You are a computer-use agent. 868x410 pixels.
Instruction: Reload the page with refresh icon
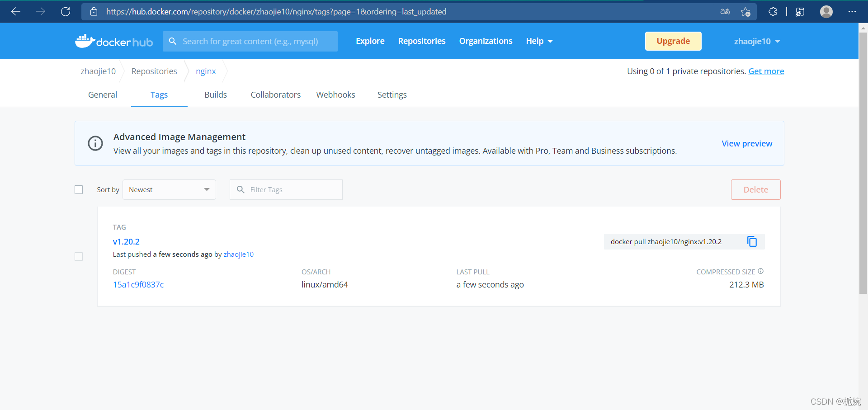point(66,12)
